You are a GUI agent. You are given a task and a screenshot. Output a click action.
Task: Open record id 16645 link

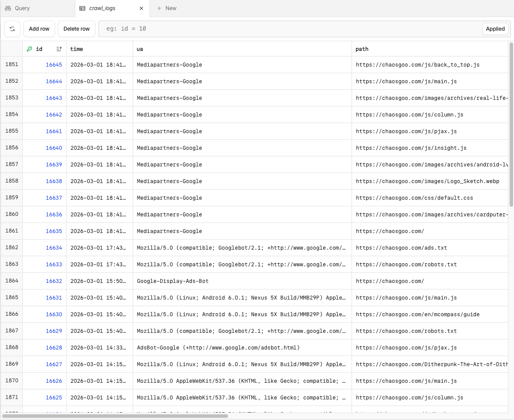(54, 64)
